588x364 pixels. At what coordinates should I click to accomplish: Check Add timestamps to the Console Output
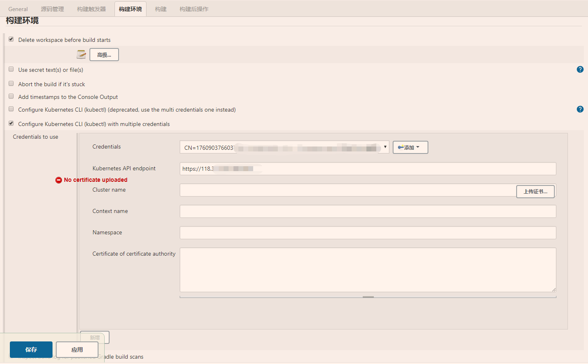11,96
